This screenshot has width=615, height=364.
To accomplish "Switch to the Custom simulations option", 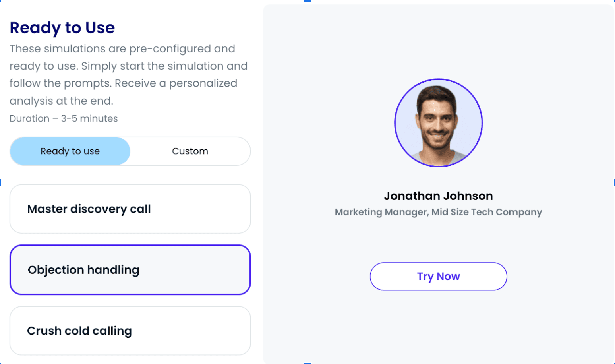I will (x=190, y=151).
